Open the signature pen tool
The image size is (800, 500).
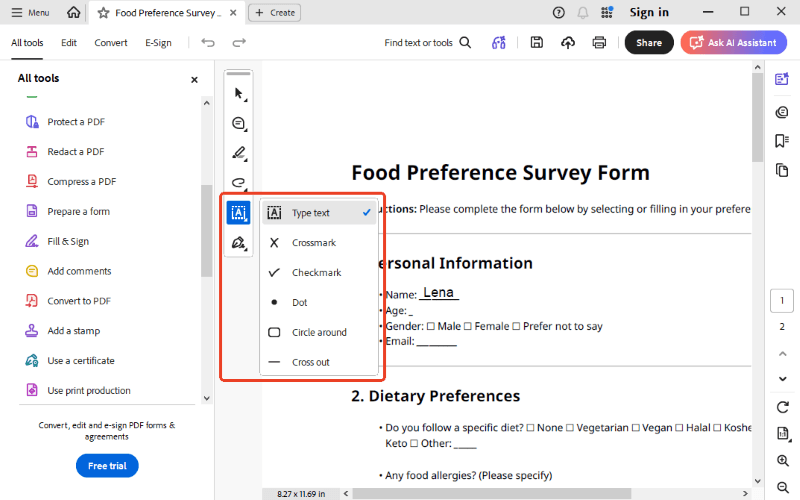239,243
